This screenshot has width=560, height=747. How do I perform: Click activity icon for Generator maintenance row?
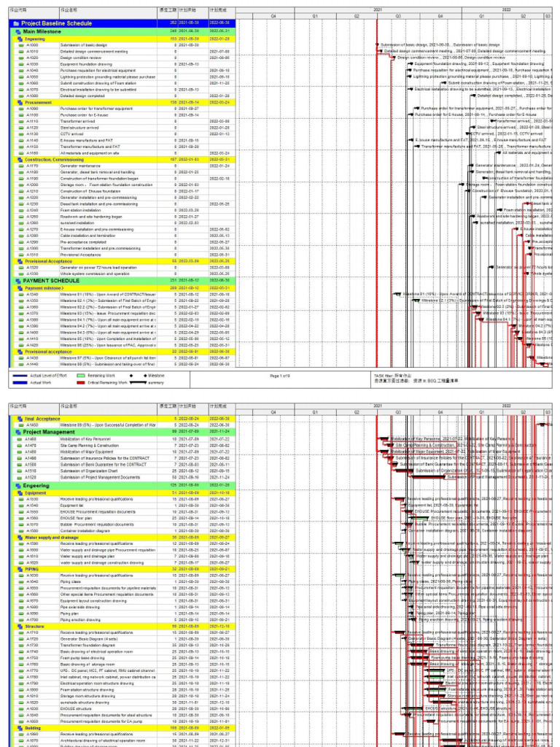tap(21, 166)
